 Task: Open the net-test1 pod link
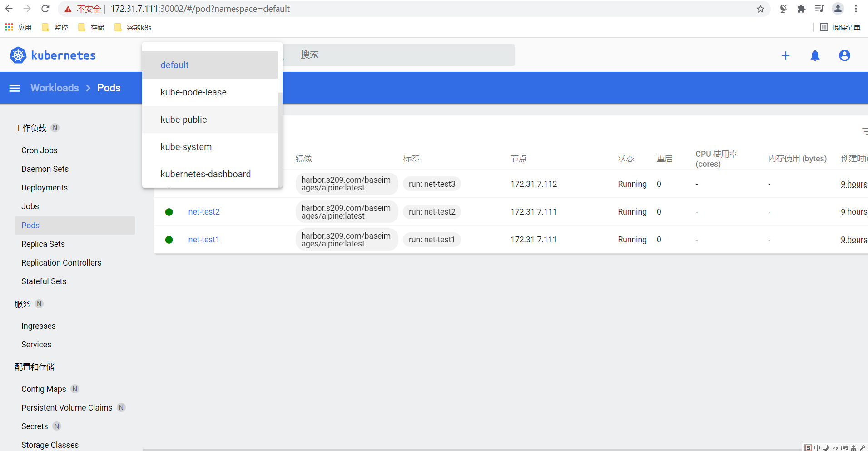(203, 240)
